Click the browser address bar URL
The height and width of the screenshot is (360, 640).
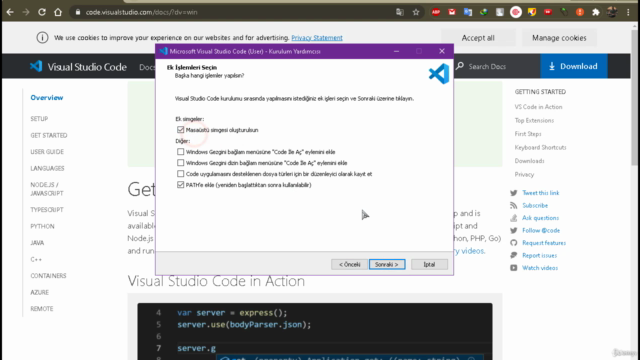(x=142, y=12)
